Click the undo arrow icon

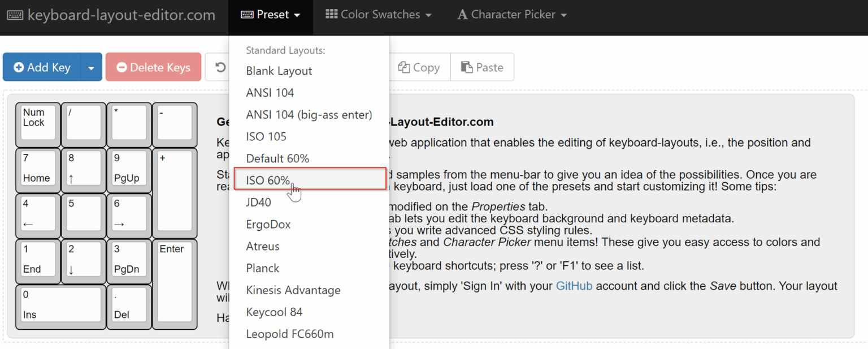pos(220,67)
